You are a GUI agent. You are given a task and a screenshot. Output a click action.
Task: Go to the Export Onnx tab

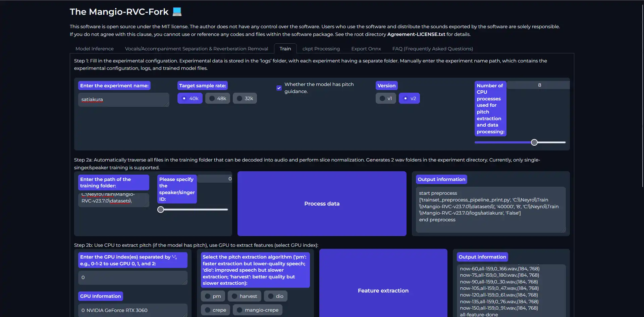366,49
